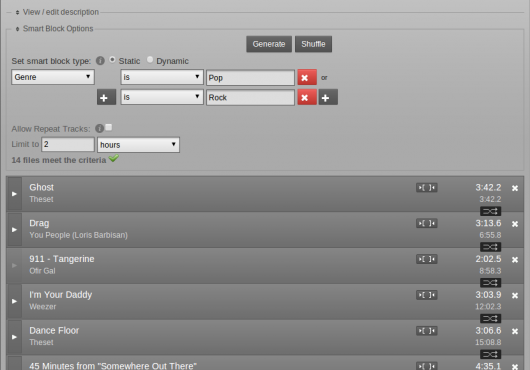The width and height of the screenshot is (530, 370).
Task: Click the Rock criteria value field
Action: tap(250, 98)
